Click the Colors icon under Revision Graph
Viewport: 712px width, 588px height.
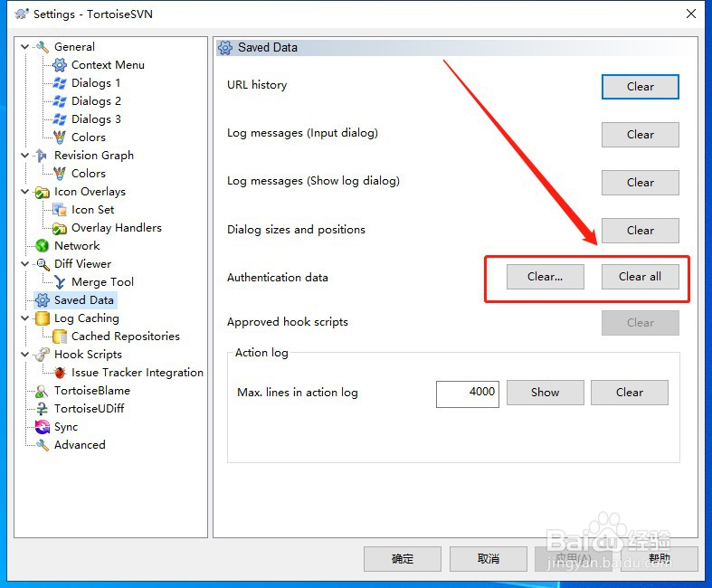[60, 174]
